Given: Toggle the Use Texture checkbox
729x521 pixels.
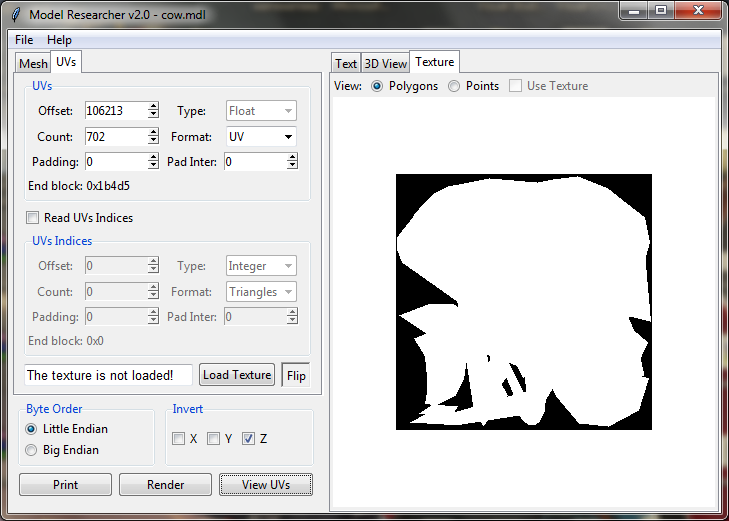Looking at the screenshot, I should coord(515,86).
